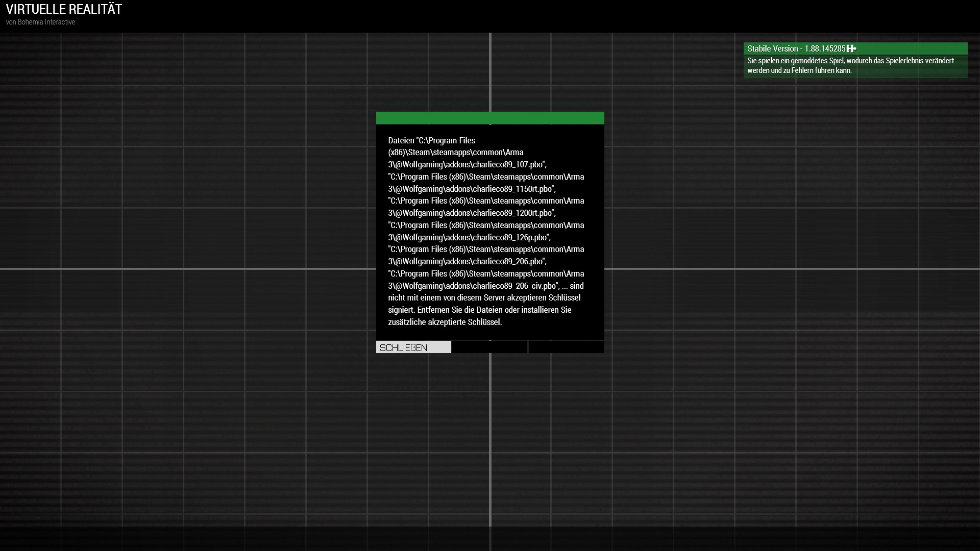
Task: Click the puzzle-piece mod icon next to version number
Action: click(x=851, y=48)
